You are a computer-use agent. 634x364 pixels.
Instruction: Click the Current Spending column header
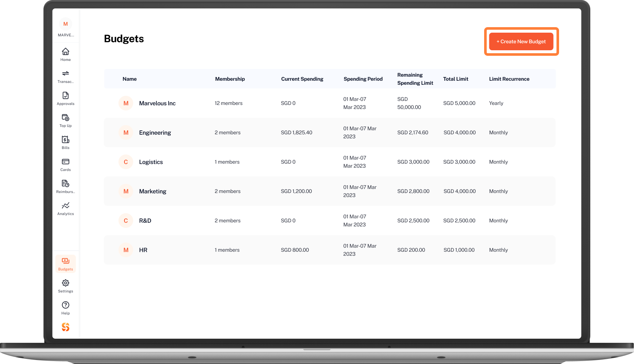[302, 79]
